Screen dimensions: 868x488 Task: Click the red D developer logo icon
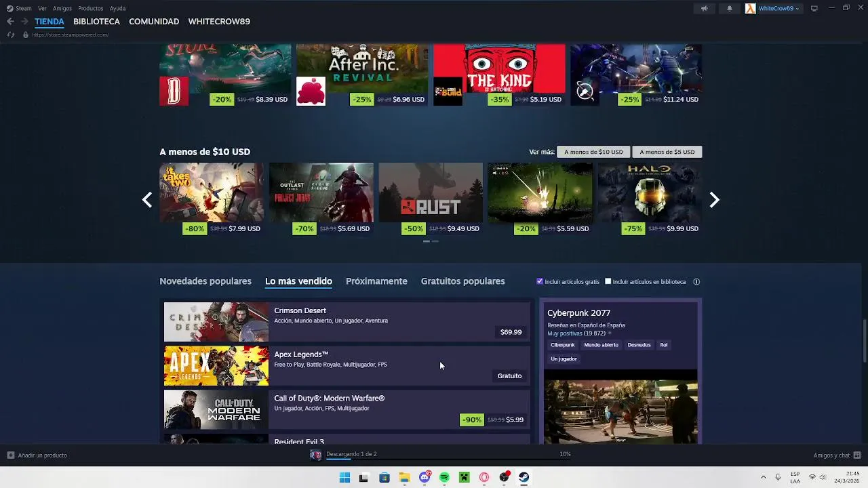click(x=174, y=91)
